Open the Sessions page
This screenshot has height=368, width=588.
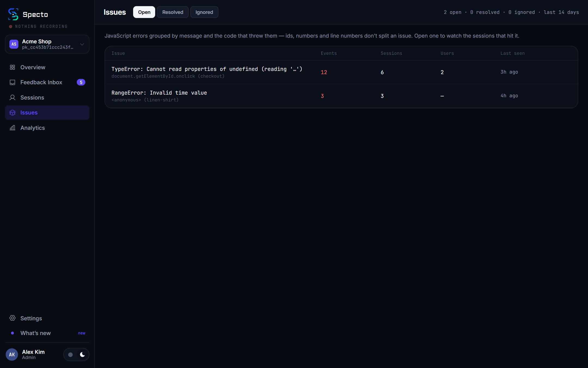pos(47,98)
